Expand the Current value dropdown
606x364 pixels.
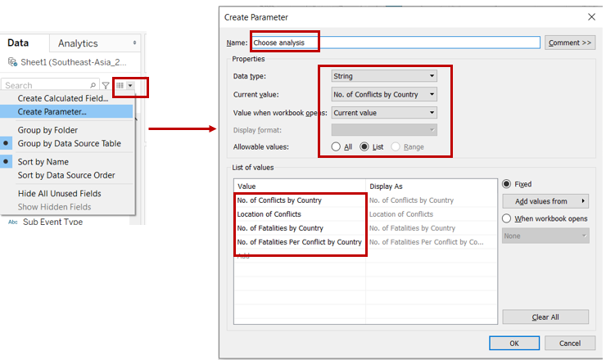tap(383, 94)
